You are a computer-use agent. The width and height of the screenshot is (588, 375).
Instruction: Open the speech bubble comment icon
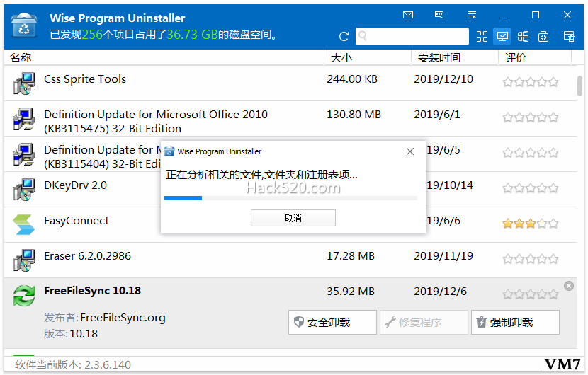tap(439, 15)
